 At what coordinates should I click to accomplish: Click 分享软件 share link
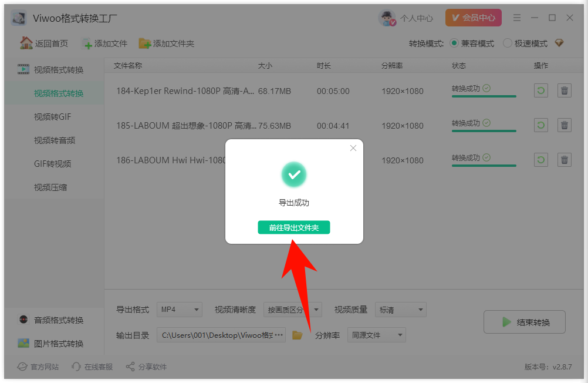point(146,367)
